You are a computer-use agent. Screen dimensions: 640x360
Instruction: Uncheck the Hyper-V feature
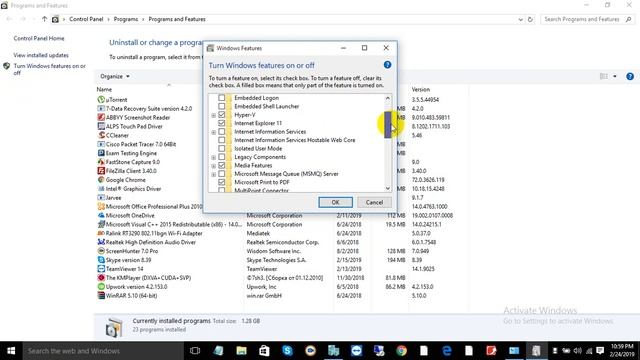(221, 115)
